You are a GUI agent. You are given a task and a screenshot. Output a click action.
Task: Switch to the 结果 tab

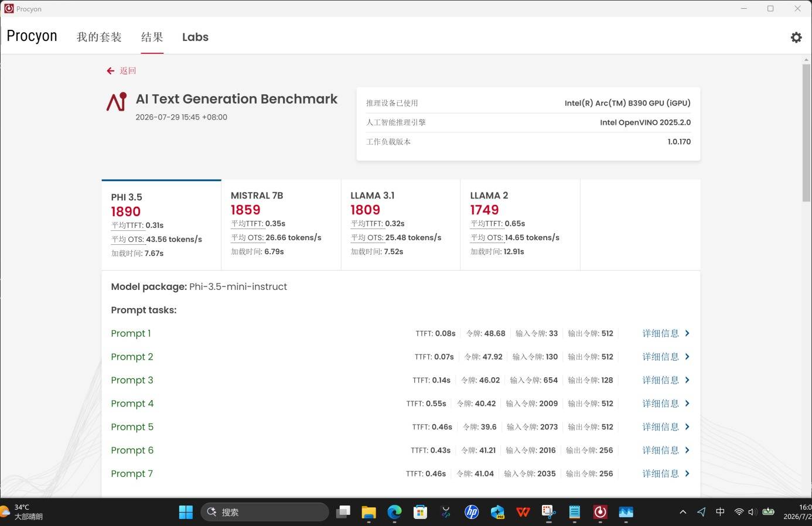point(152,37)
